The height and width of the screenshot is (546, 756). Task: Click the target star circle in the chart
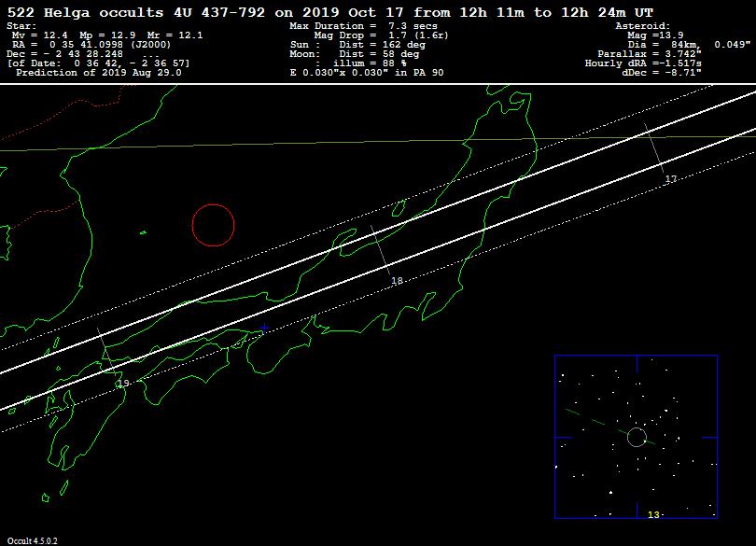point(637,437)
